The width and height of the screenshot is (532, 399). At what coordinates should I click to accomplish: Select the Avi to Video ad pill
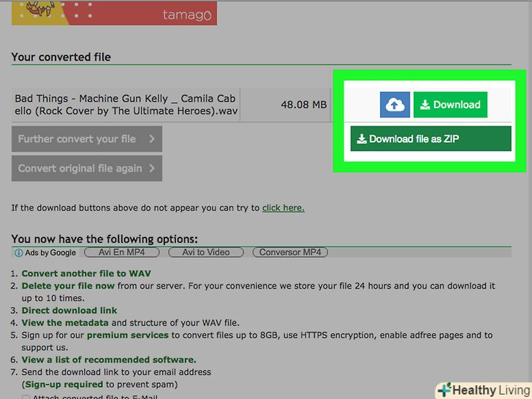[206, 252]
